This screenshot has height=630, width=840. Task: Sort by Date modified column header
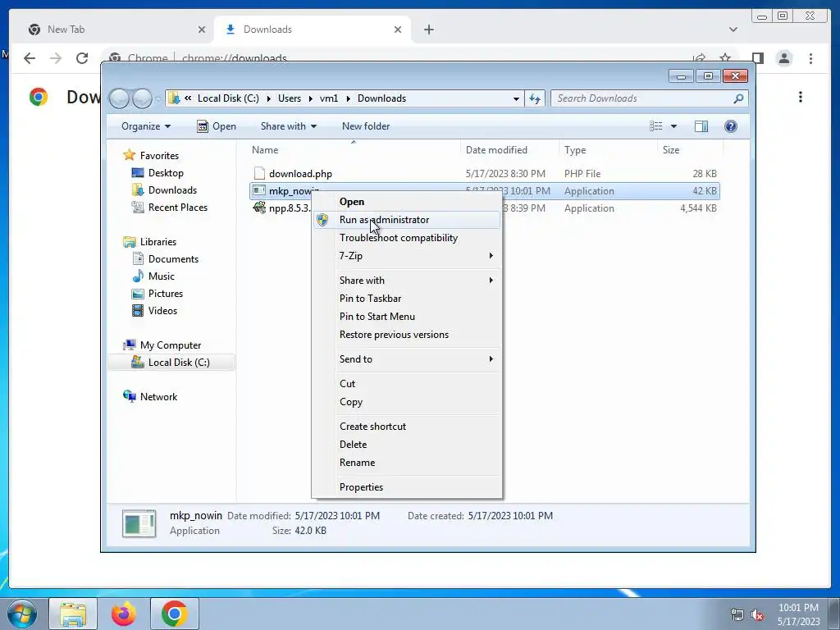tap(496, 150)
